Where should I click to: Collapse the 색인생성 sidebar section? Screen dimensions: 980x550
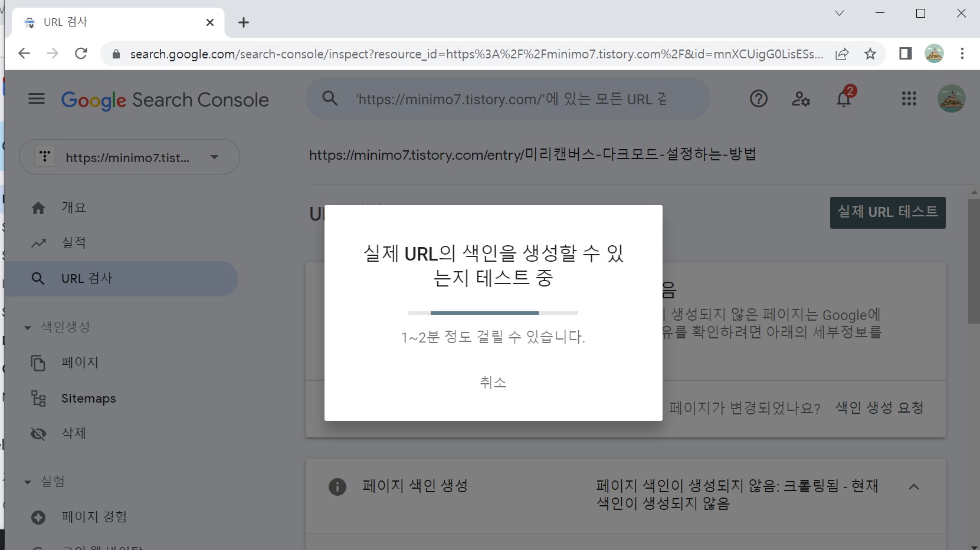27,327
